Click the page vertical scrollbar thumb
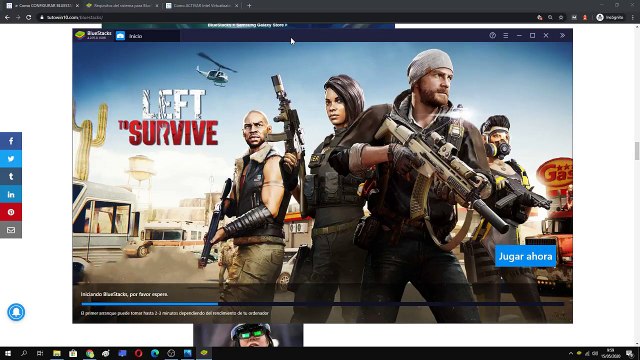Screen dimensions: 640x360 pyautogui.click(x=637, y=151)
